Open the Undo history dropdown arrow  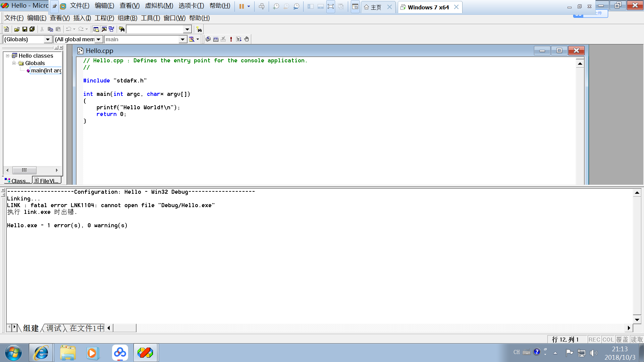74,29
